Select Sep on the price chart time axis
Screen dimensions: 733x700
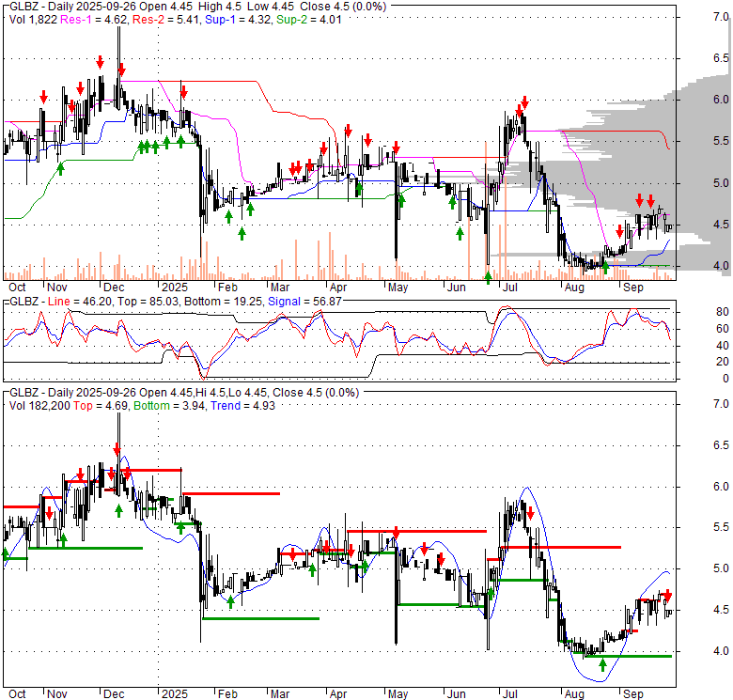[x=633, y=288]
